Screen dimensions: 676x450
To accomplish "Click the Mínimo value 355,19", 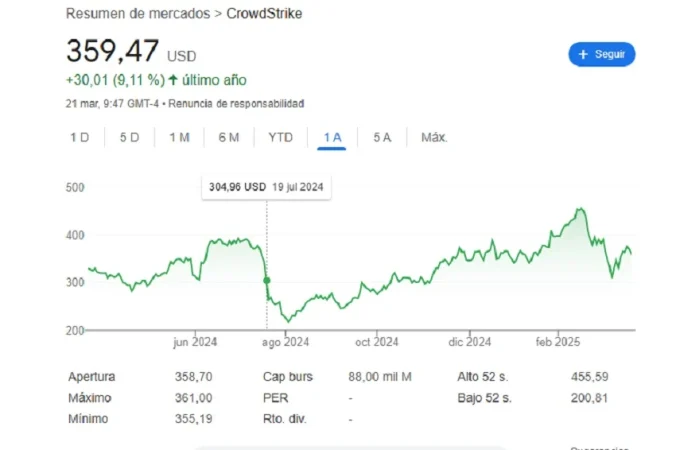I will pos(194,419).
